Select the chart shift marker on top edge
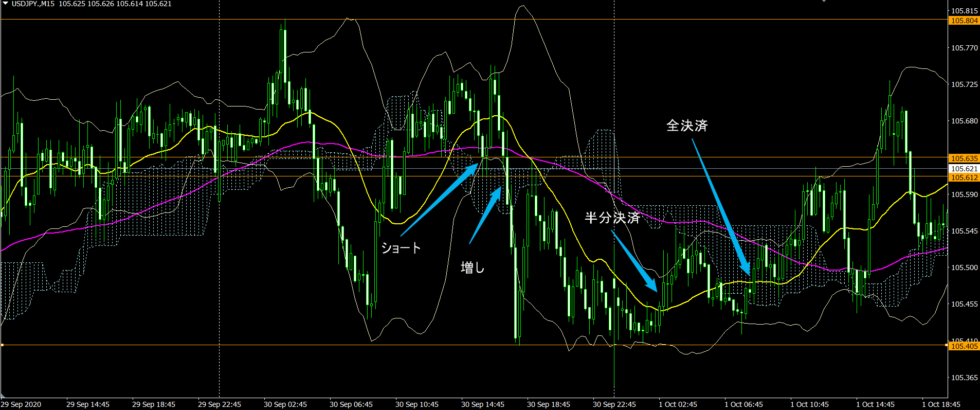The width and height of the screenshot is (980, 410). tap(824, 1)
